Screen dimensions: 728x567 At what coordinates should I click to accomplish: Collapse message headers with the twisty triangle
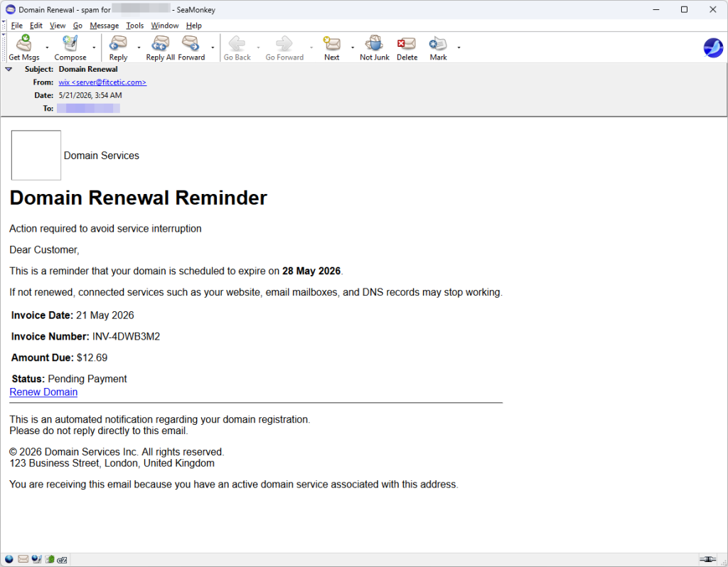point(9,69)
